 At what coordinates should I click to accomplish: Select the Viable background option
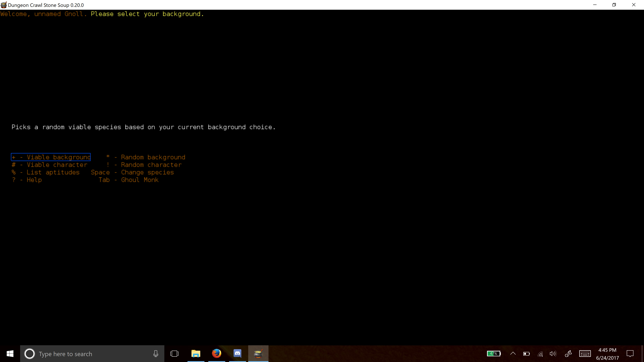click(x=51, y=157)
